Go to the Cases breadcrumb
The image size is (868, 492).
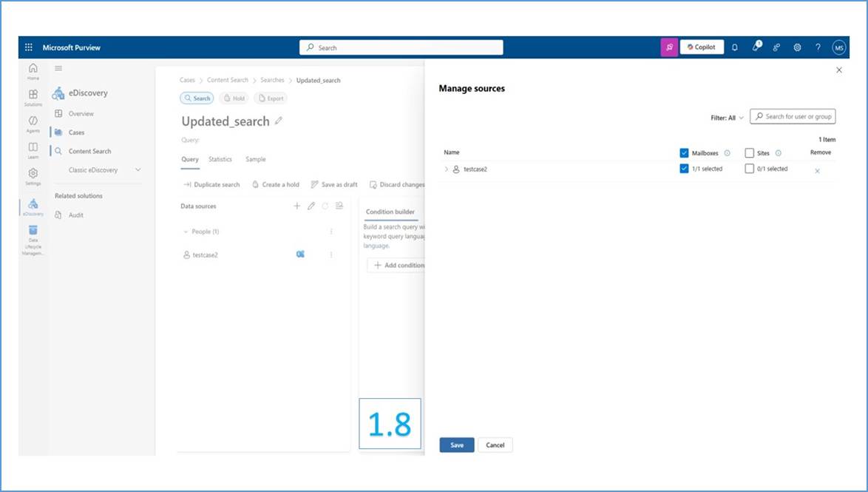click(187, 80)
